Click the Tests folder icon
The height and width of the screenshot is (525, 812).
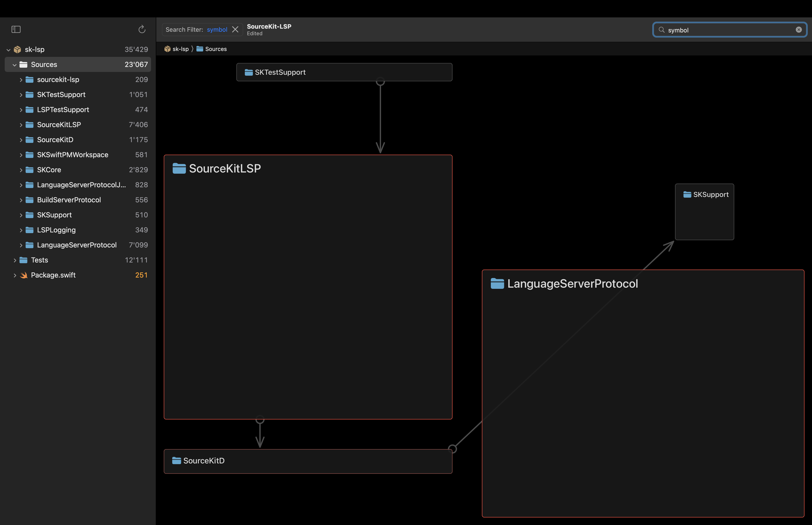(23, 260)
